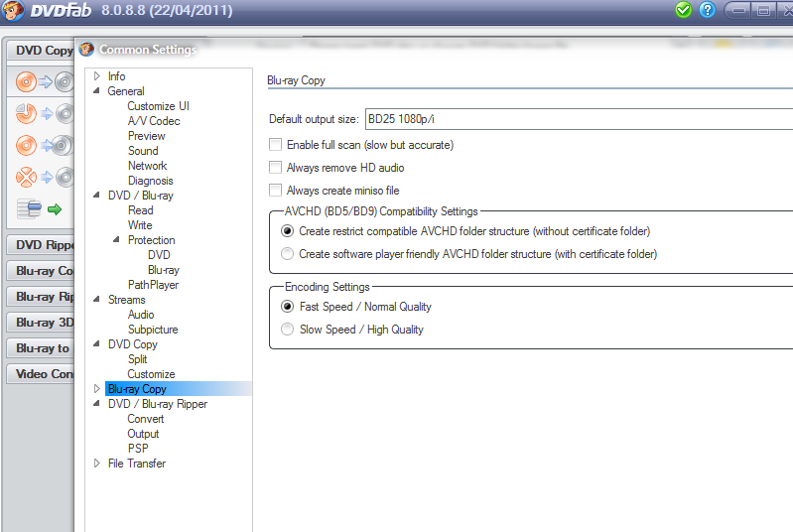Open the DVD Copy sidebar tab
The image size is (793, 532).
click(x=41, y=50)
